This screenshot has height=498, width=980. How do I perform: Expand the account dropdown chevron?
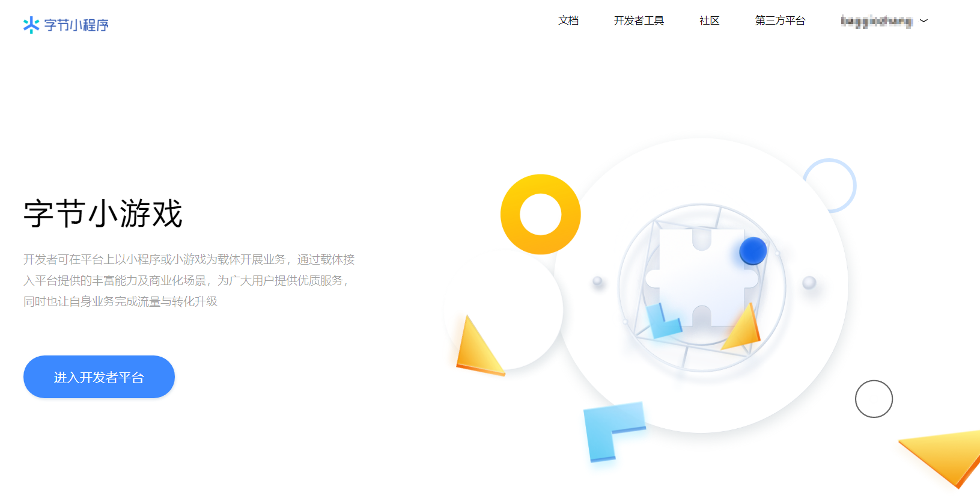point(924,20)
